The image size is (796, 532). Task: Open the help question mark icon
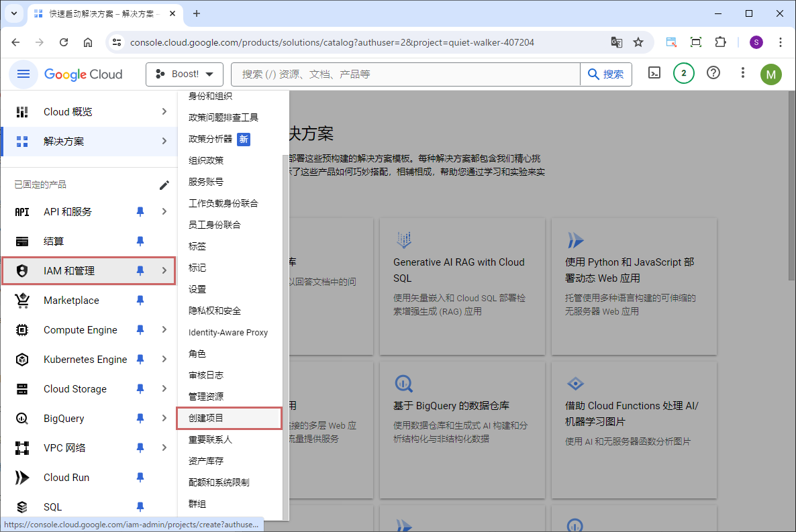[713, 73]
